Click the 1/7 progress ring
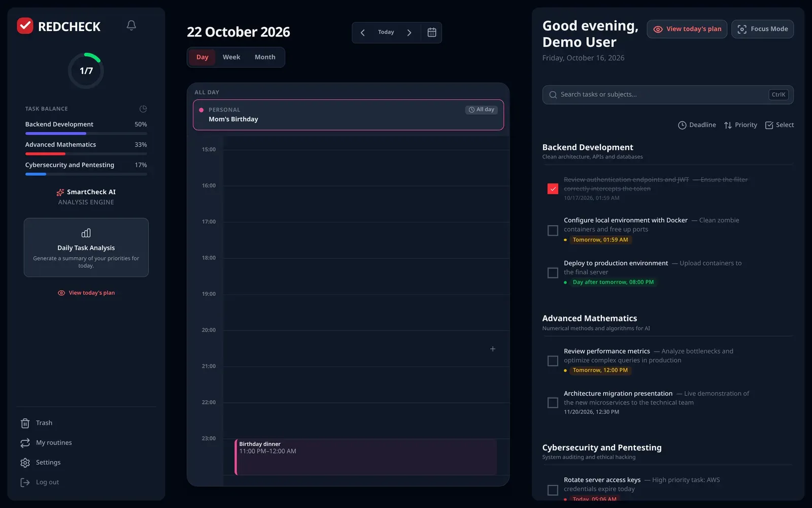The image size is (812, 508). click(86, 71)
